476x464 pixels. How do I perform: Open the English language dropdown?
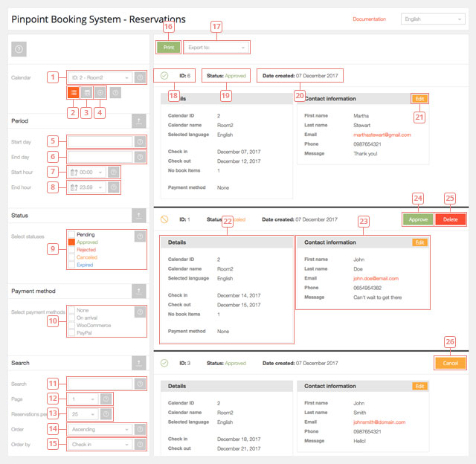[433, 19]
